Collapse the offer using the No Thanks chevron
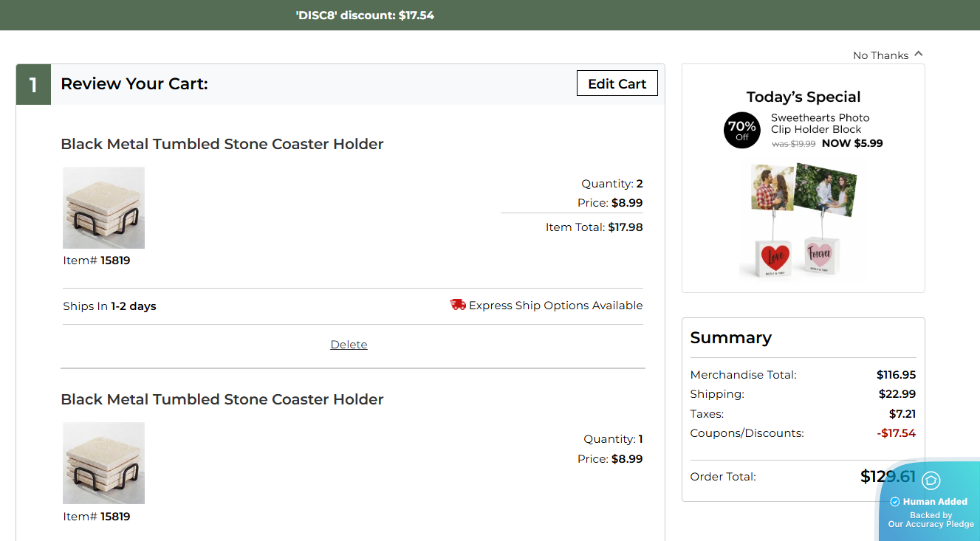 tap(918, 54)
